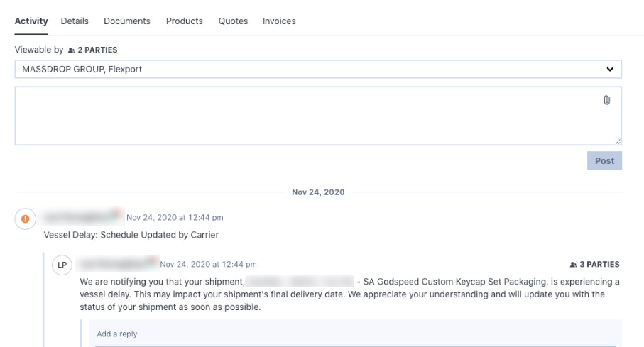Focus the empty message text area
The height and width of the screenshot is (347, 644).
(305, 116)
